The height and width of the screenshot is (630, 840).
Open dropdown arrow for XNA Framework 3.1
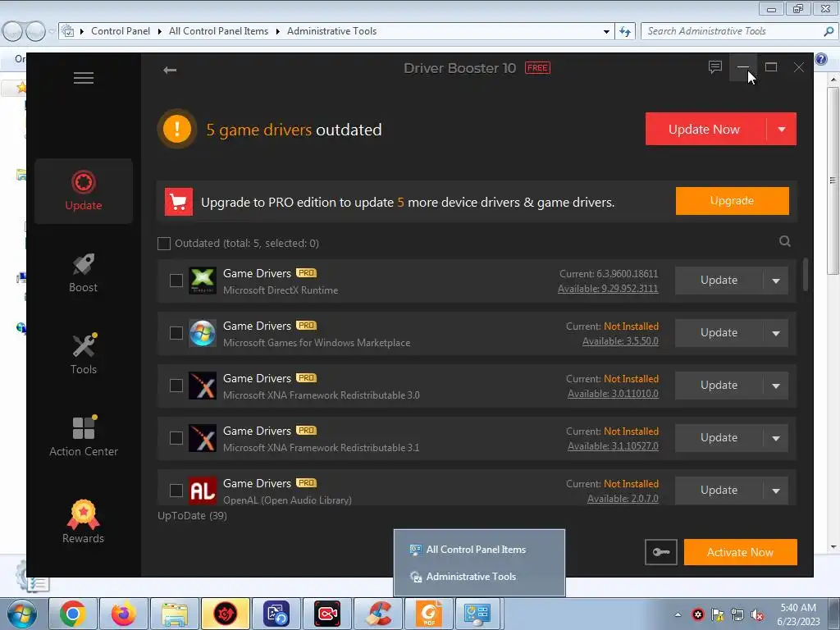[x=776, y=439]
